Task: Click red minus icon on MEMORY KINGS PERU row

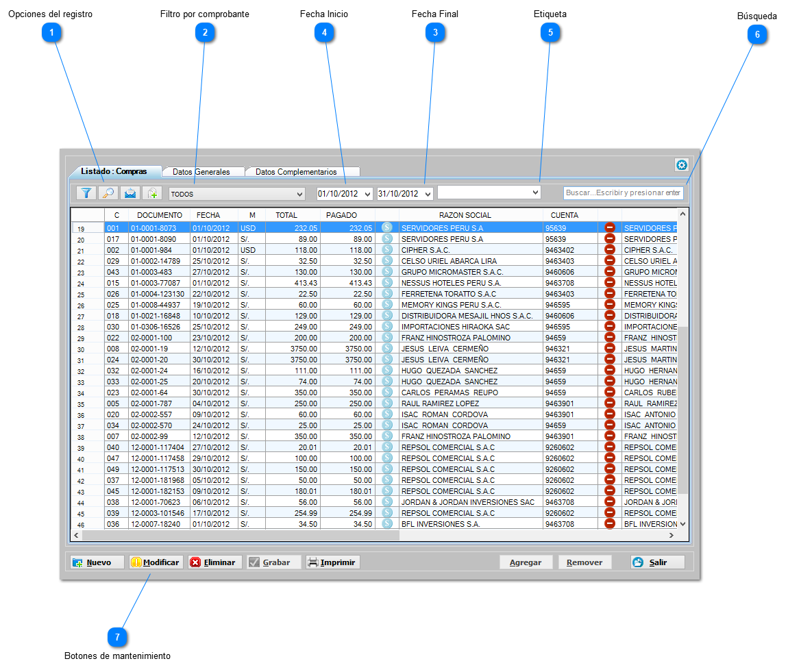Action: pos(610,304)
